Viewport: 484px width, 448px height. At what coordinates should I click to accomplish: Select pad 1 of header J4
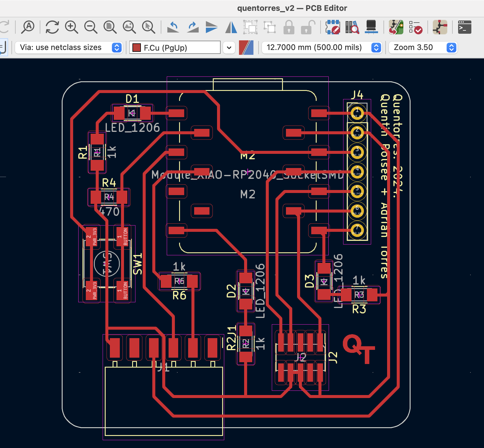click(x=357, y=113)
